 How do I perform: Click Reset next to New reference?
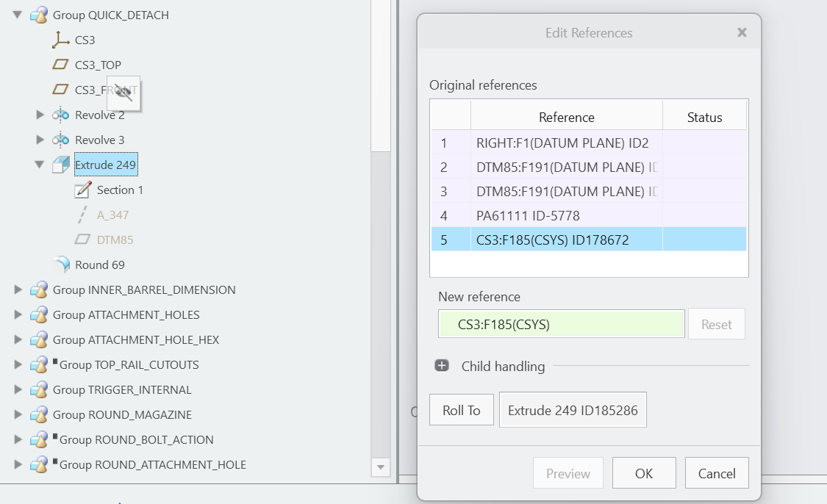tap(717, 323)
